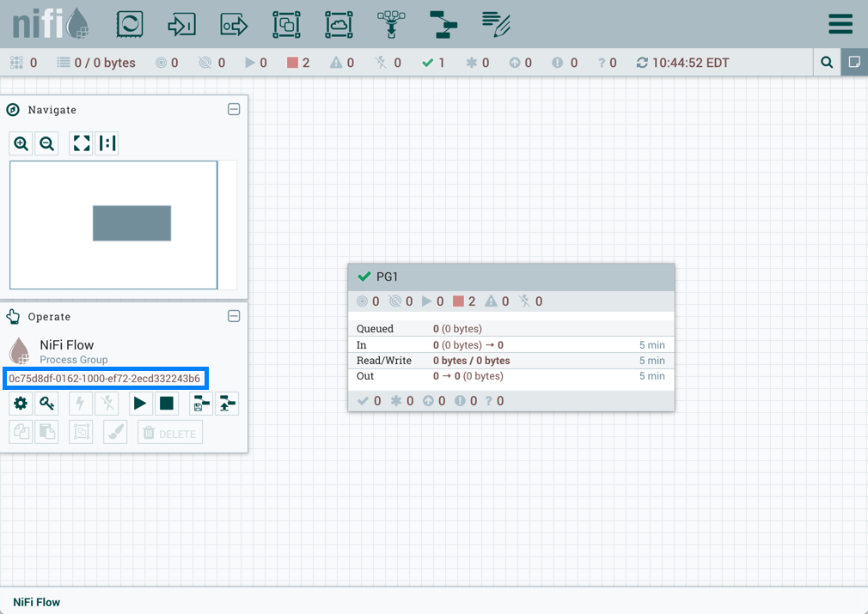The width and height of the screenshot is (868, 614).
Task: Click the Template toolbar icon
Action: point(443,24)
